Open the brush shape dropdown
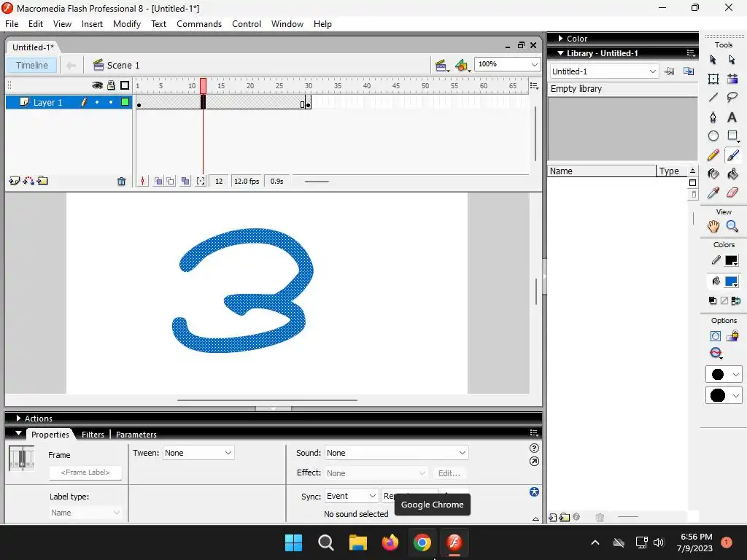Screen dimensions: 747x560 click(x=723, y=395)
